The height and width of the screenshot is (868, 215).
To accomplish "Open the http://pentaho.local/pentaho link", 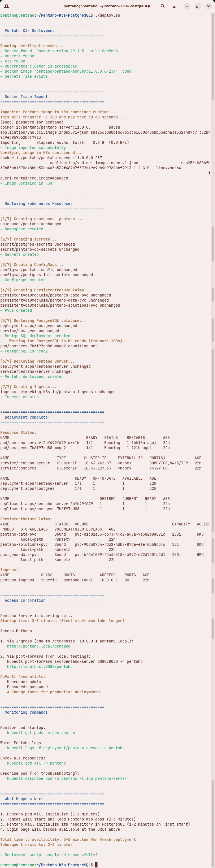I will (38, 646).
